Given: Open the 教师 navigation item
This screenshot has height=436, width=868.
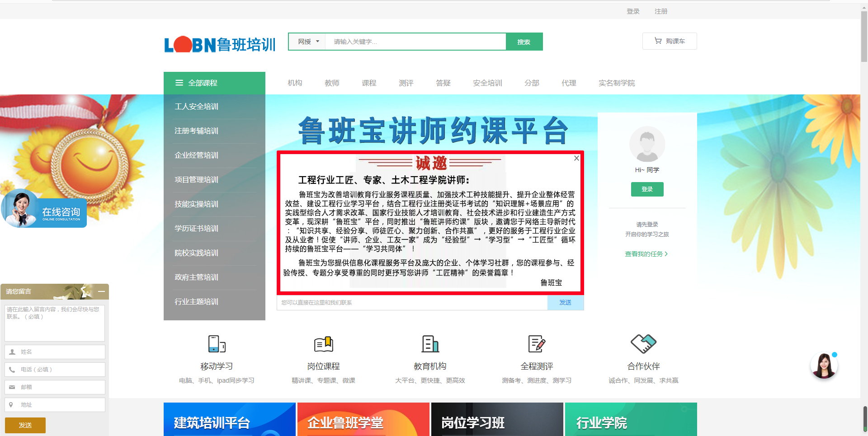Looking at the screenshot, I should coord(332,83).
